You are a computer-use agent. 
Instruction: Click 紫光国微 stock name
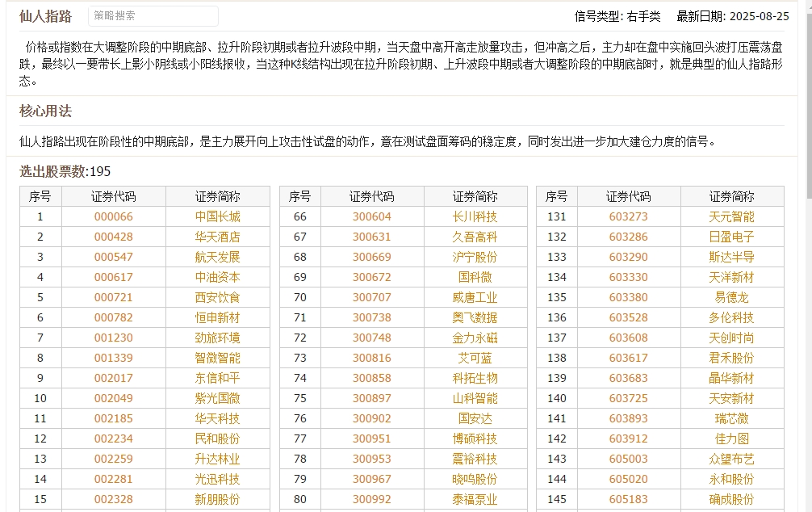[x=217, y=398]
